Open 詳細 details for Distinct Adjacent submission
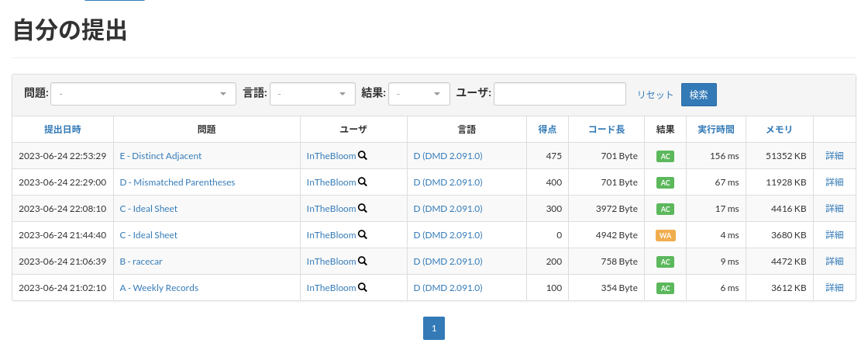Image resolution: width=868 pixels, height=350 pixels. pos(834,156)
